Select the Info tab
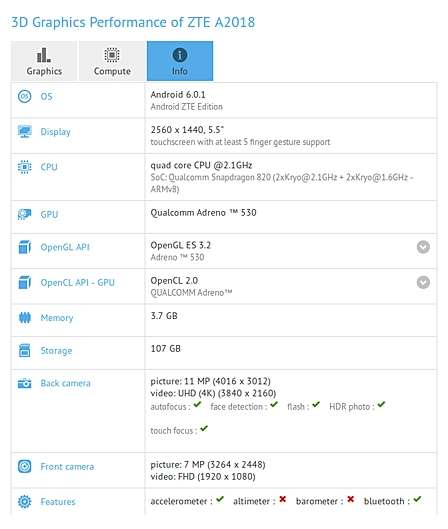The width and height of the screenshot is (448, 529). point(180,61)
